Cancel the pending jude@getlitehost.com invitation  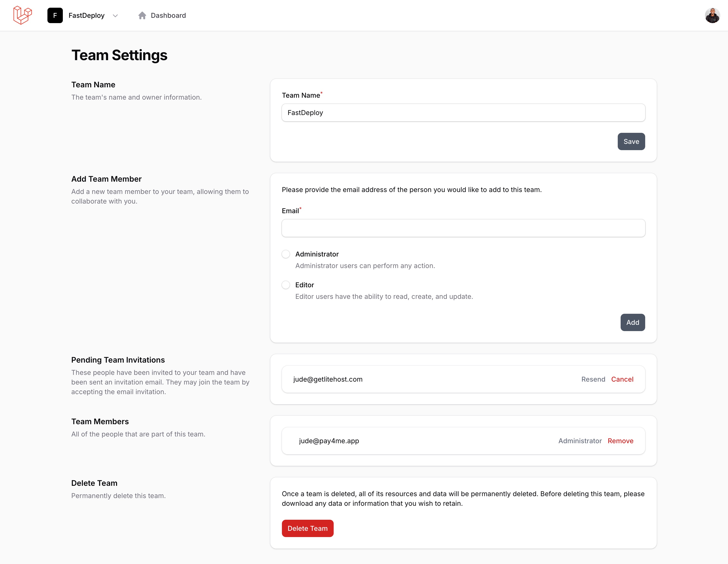tap(622, 379)
